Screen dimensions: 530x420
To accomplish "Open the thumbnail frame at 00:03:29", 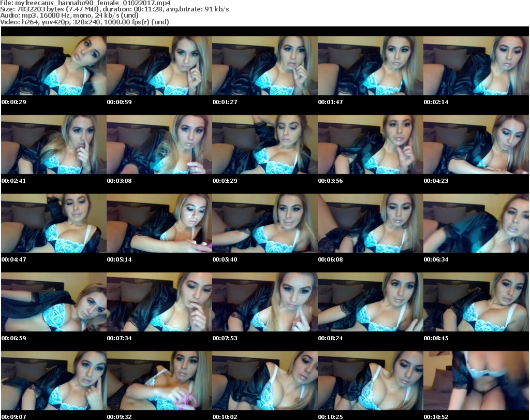I will pyautogui.click(x=264, y=144).
